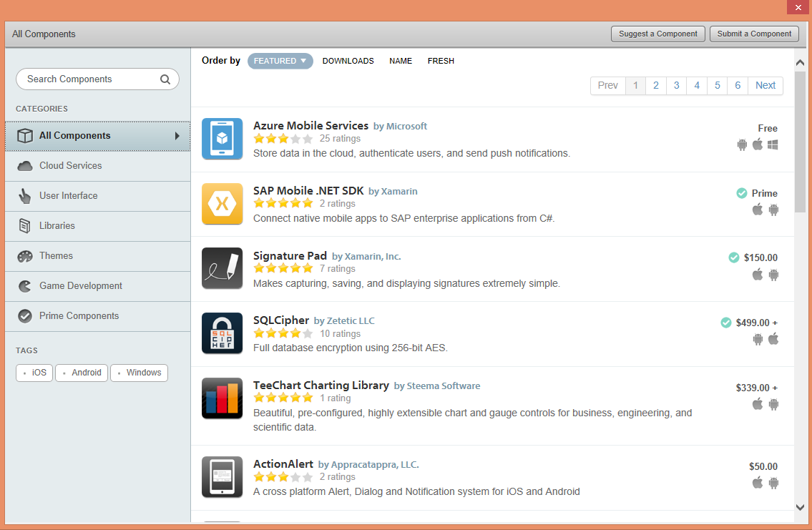Click the Android platform icon on Azure row
The image size is (812, 530).
[742, 144]
